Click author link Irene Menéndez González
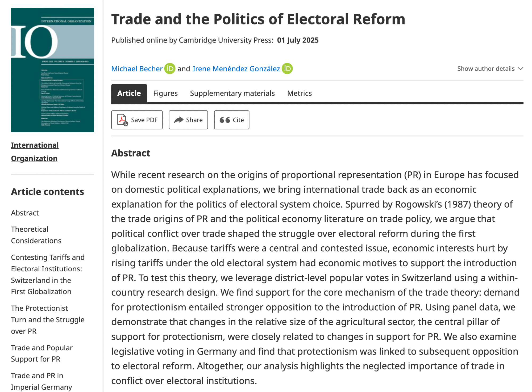This screenshot has width=532, height=392. pos(236,69)
